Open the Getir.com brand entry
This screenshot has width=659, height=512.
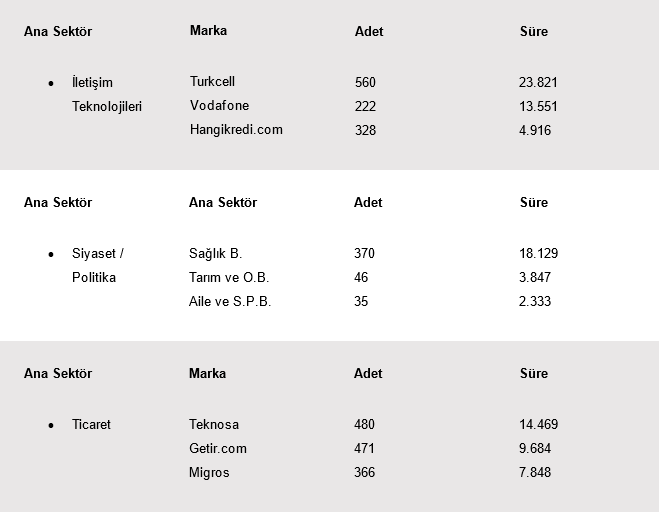tap(218, 449)
